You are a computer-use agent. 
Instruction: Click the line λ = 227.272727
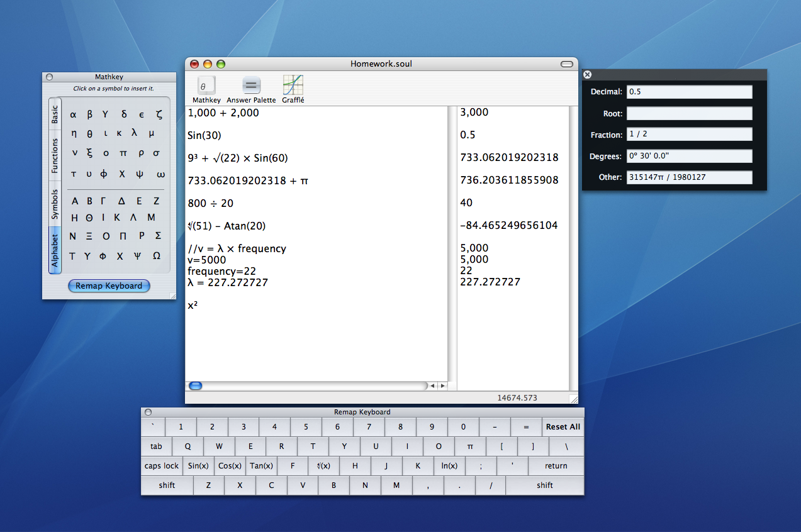coord(228,283)
